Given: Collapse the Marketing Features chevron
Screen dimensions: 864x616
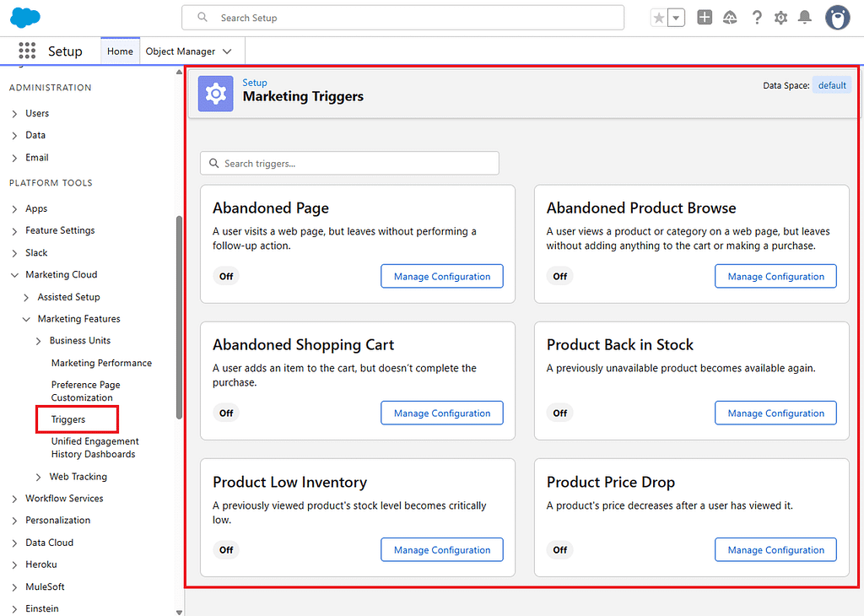Looking at the screenshot, I should [26, 319].
